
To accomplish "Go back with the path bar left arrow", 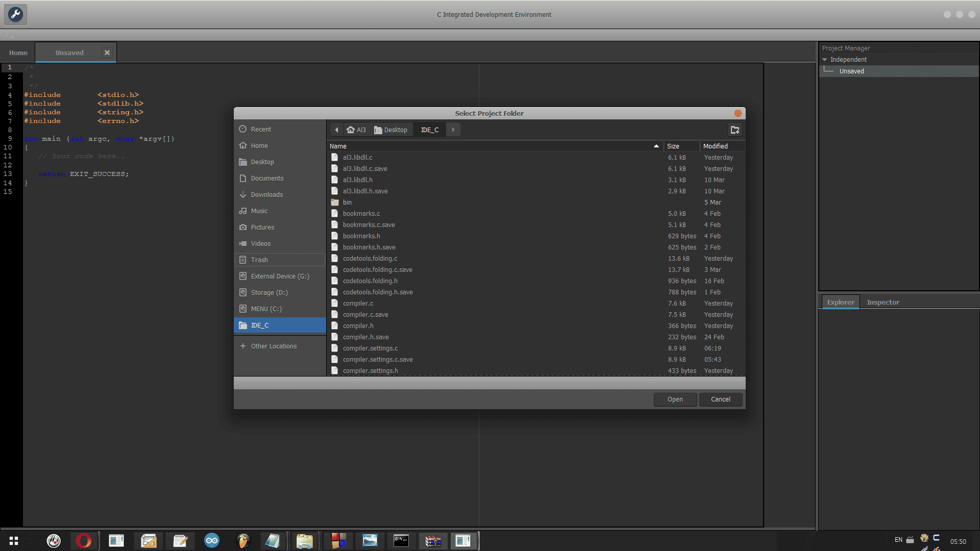I will coord(336,130).
